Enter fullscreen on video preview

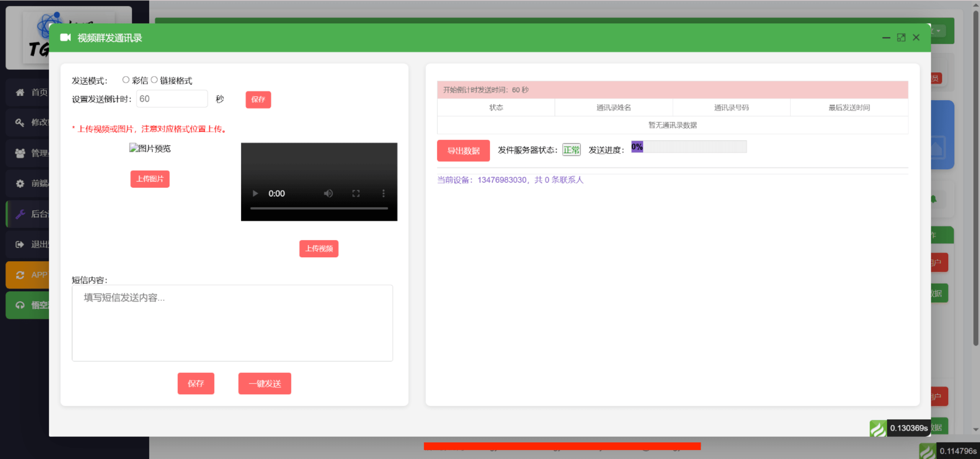pyautogui.click(x=356, y=193)
